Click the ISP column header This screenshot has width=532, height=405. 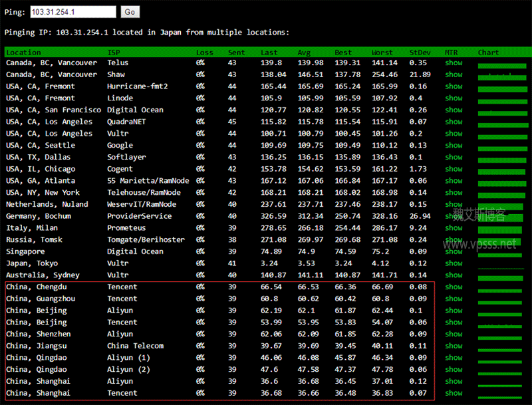click(114, 53)
